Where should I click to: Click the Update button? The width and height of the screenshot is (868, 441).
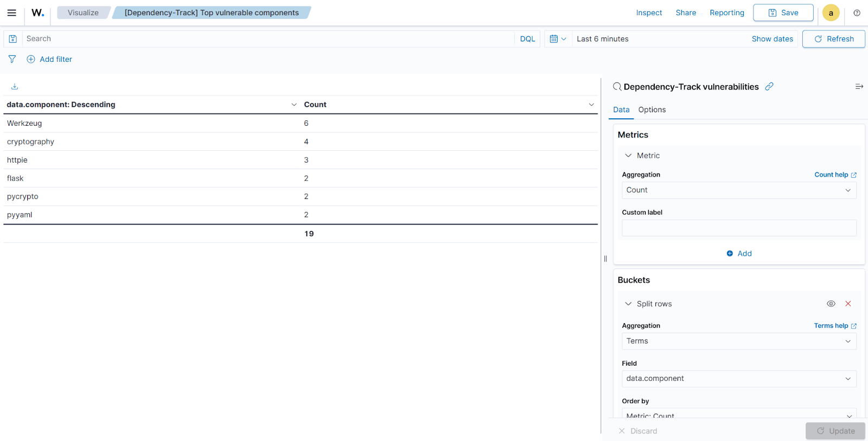[x=835, y=431]
